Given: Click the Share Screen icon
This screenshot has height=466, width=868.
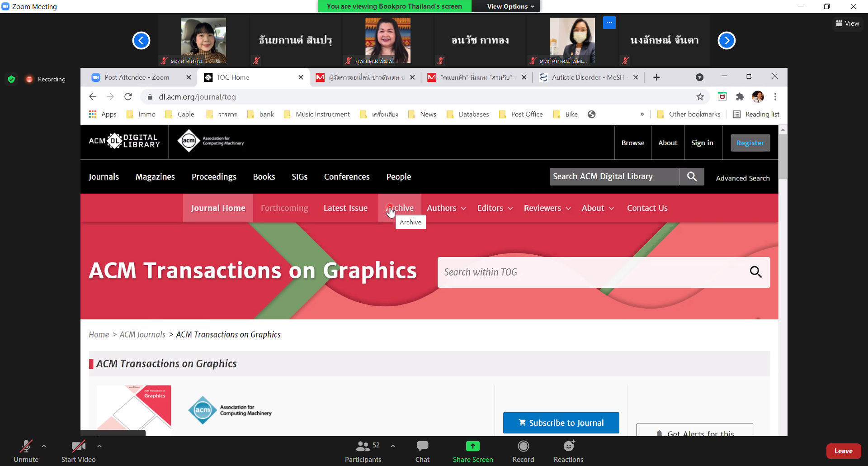Looking at the screenshot, I should 472,447.
